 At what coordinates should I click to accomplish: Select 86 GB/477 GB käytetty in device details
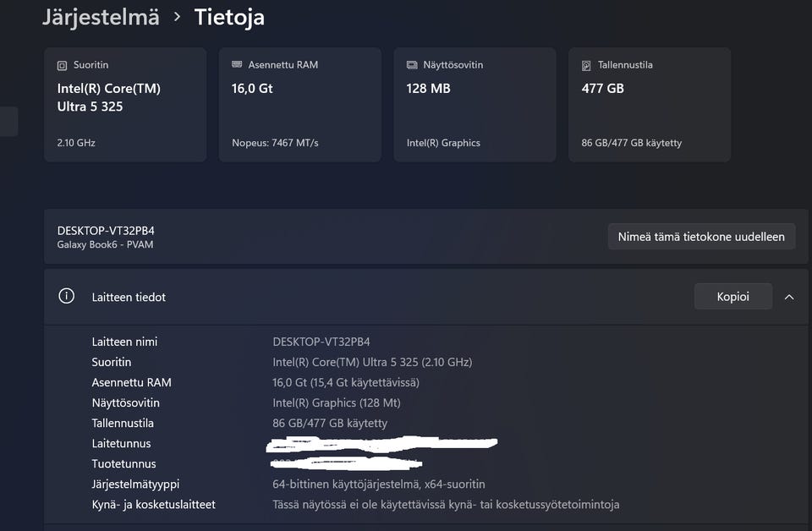[330, 423]
